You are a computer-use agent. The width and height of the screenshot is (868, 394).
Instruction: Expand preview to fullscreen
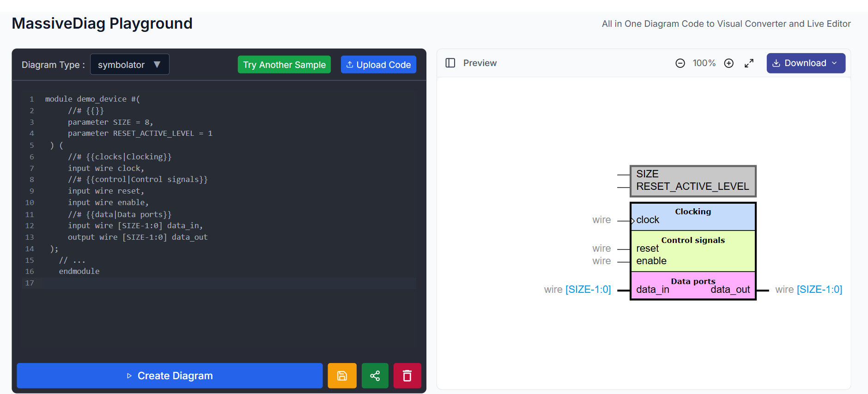click(x=749, y=63)
